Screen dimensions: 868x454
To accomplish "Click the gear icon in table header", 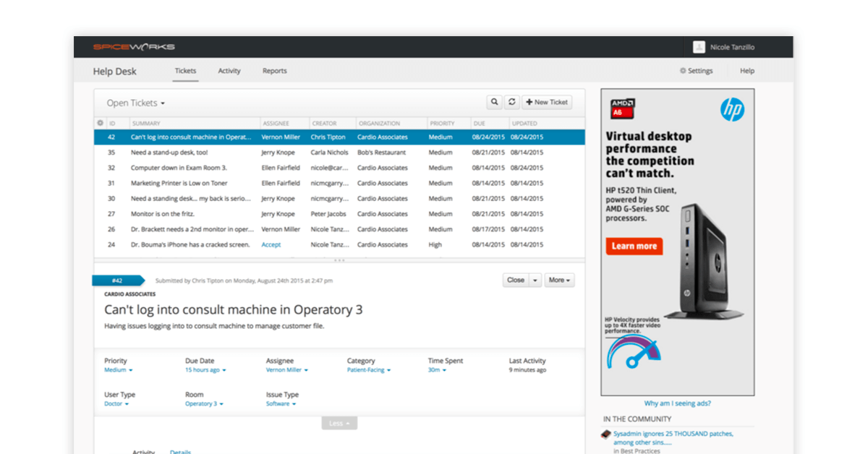I will pyautogui.click(x=100, y=123).
